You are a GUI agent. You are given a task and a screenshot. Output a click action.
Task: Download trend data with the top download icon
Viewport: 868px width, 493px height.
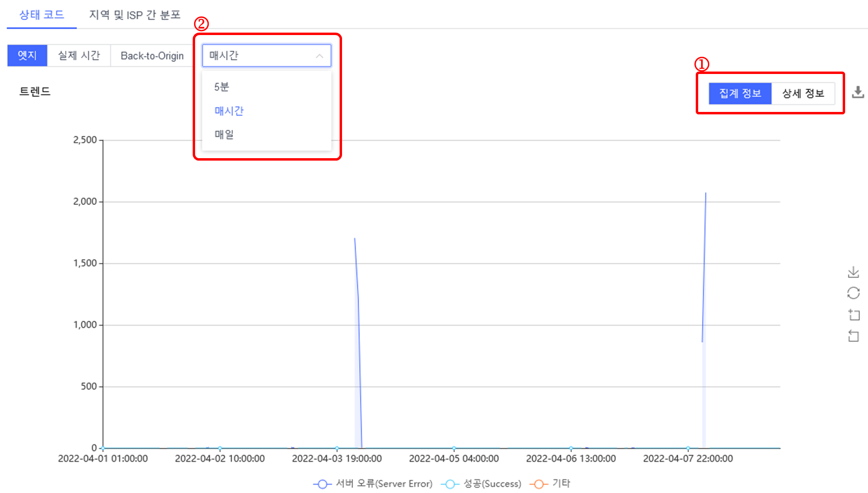coord(858,92)
